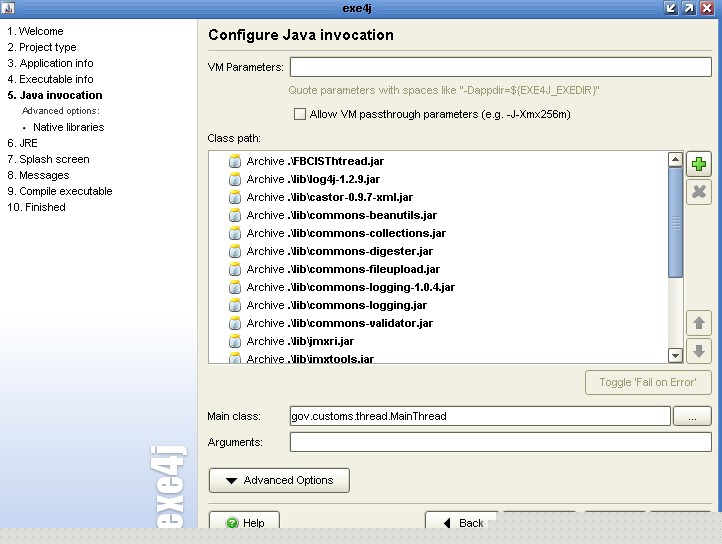Image resolution: width=722 pixels, height=544 pixels.
Task: Click into the Arguments field
Action: tap(501, 442)
